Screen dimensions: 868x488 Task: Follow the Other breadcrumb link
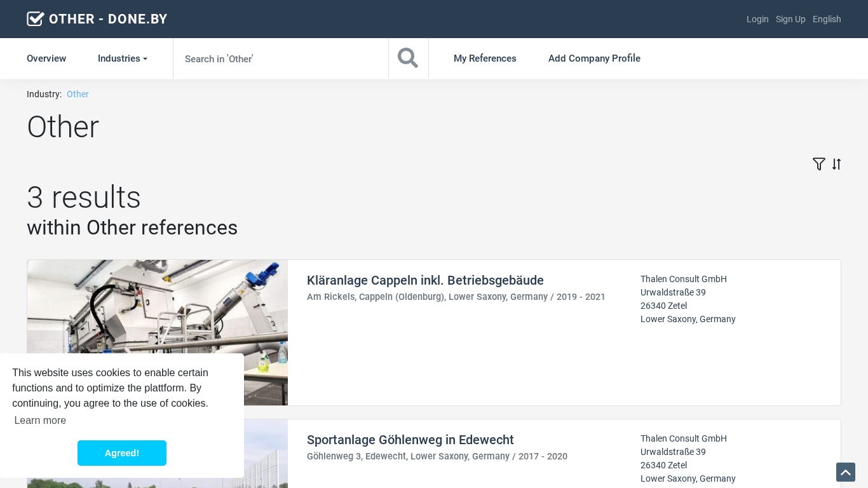[x=78, y=94]
